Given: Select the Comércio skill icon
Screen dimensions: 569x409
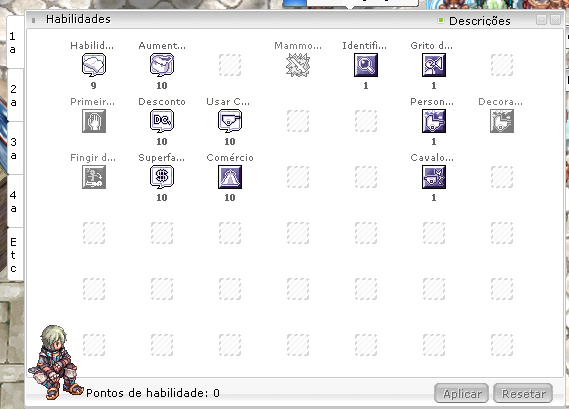Looking at the screenshot, I should [230, 177].
